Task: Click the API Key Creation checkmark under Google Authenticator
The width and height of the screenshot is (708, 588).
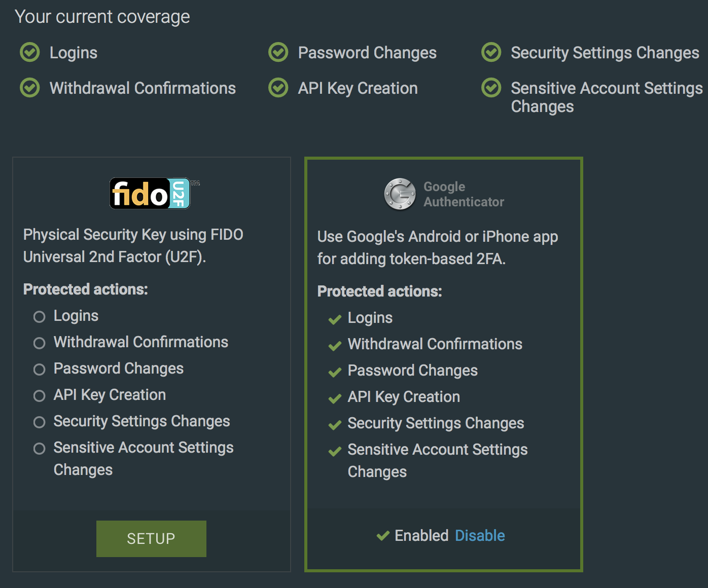Action: (335, 398)
